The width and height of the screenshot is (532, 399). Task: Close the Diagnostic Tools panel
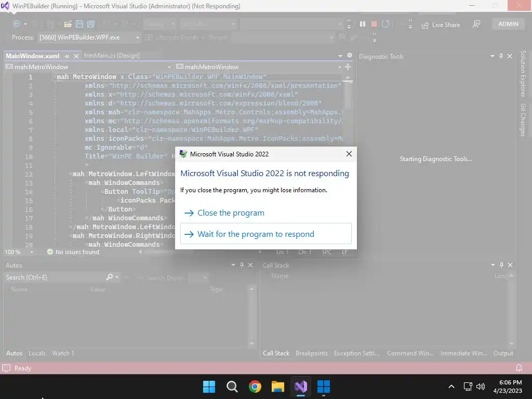(510, 56)
